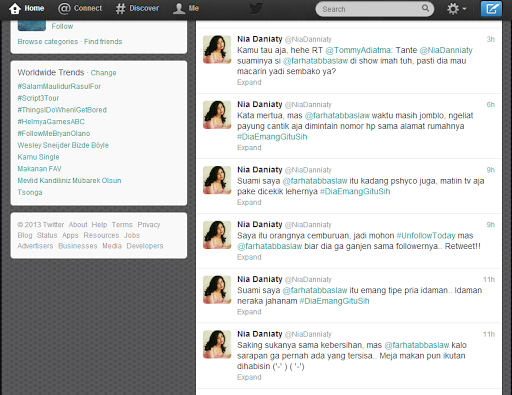This screenshot has width=512, height=395.
Task: Open #UnfollowToday hashtag
Action: pos(426,236)
